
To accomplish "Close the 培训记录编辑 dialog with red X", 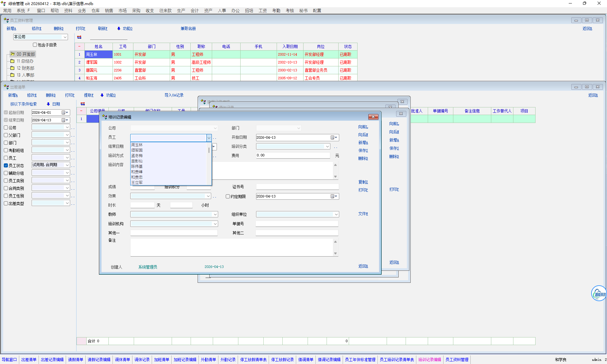I will click(x=373, y=117).
